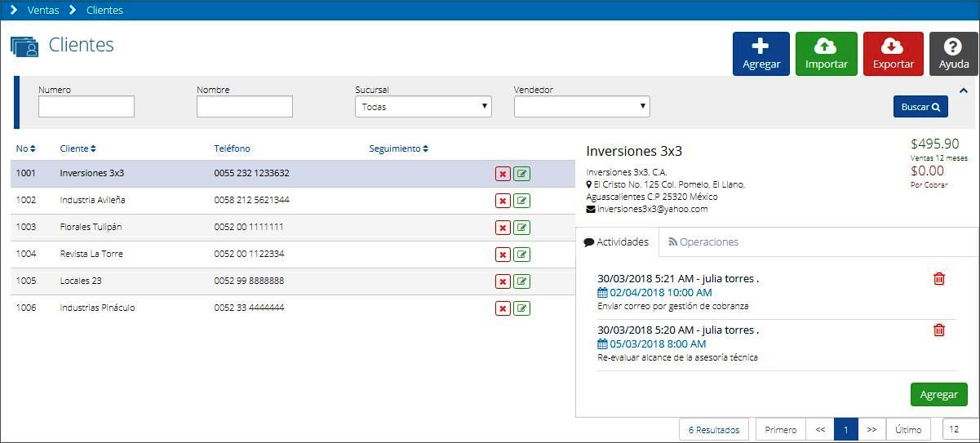Click the Clientes header icon
The width and height of the screenshot is (980, 443).
(x=24, y=47)
